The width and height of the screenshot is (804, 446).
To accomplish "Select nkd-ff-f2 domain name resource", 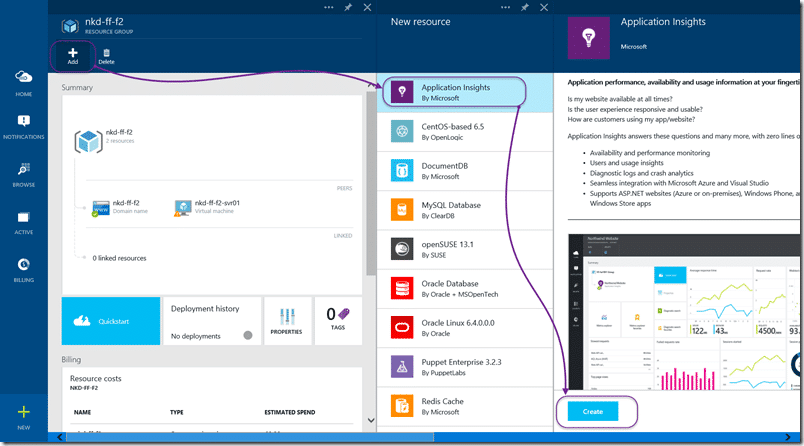I will point(120,207).
